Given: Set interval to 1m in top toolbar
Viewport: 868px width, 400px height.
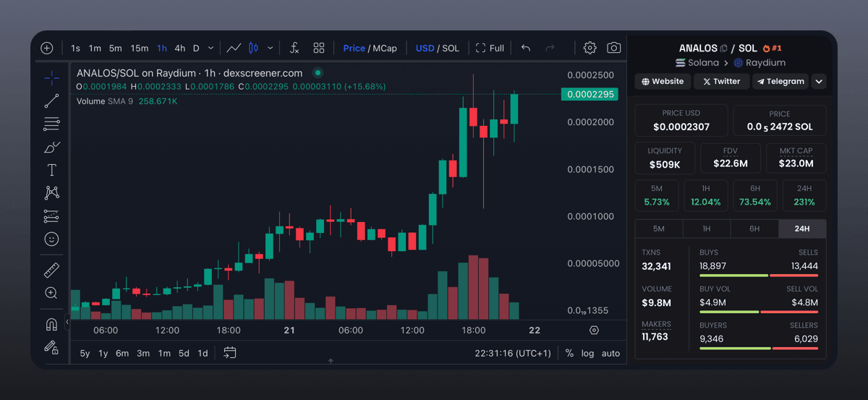Looking at the screenshot, I should click(95, 48).
